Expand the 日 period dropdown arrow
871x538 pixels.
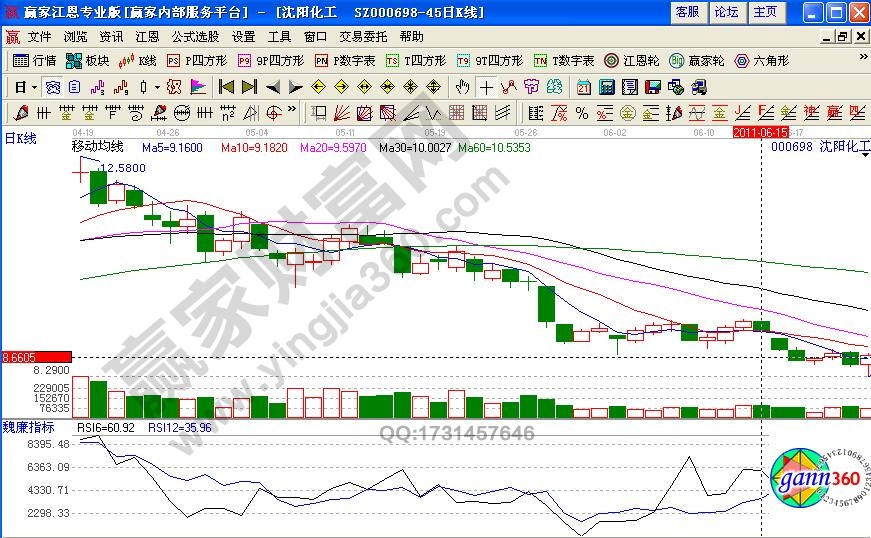tap(33, 87)
